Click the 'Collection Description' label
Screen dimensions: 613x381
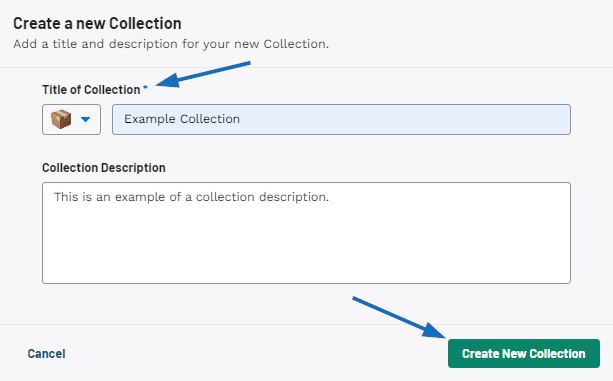[x=104, y=168]
